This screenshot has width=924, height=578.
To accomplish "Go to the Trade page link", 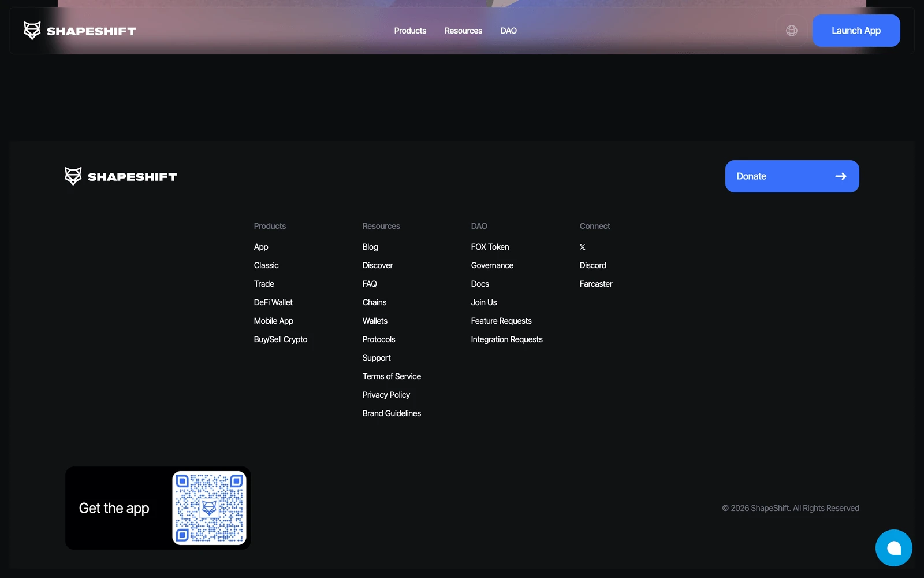I will tap(264, 284).
